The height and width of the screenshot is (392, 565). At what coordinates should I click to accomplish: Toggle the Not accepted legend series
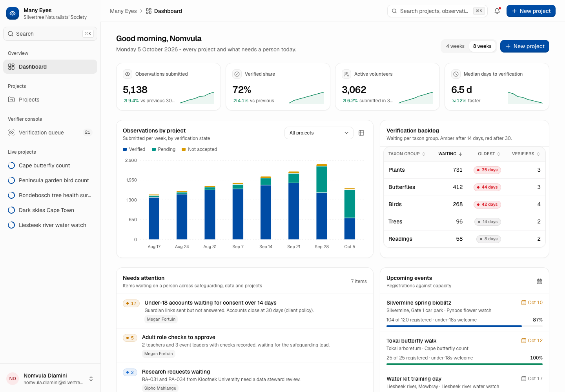(199, 149)
